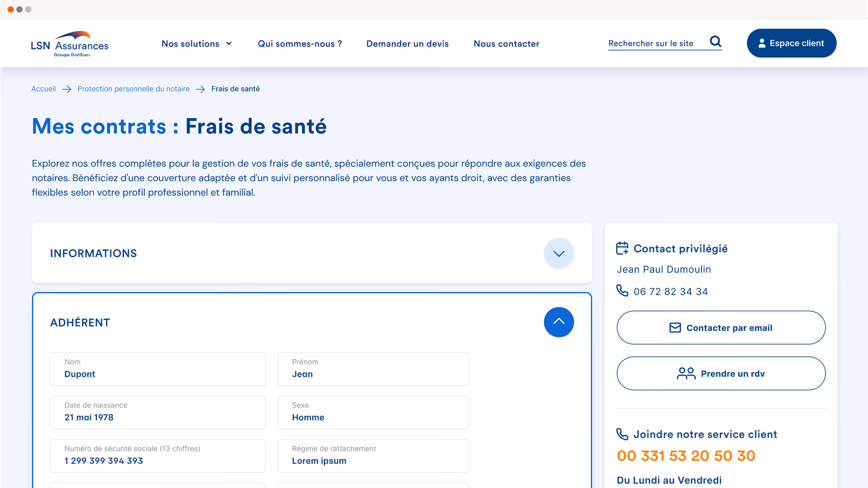
Task: Click phone icon beside Joindre notre service client
Action: tap(622, 434)
